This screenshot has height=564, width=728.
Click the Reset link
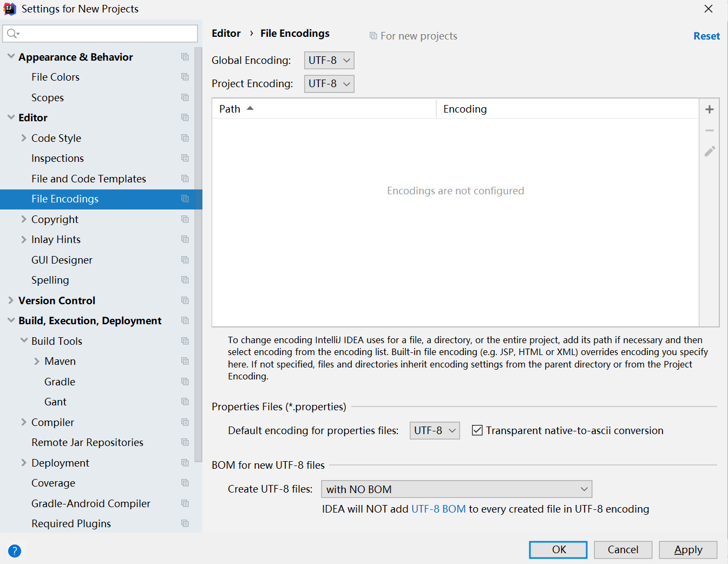coord(706,36)
